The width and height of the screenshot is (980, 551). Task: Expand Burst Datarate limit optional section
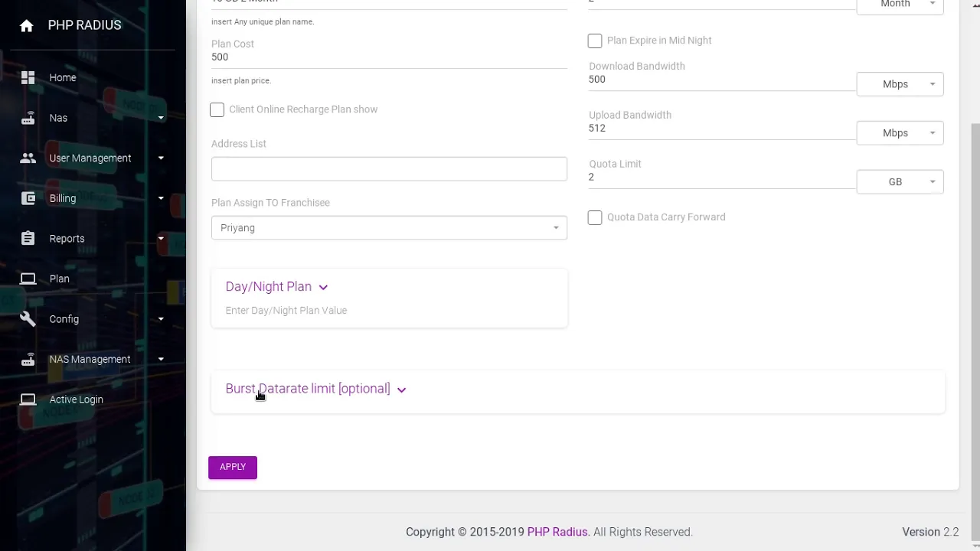[x=315, y=389]
